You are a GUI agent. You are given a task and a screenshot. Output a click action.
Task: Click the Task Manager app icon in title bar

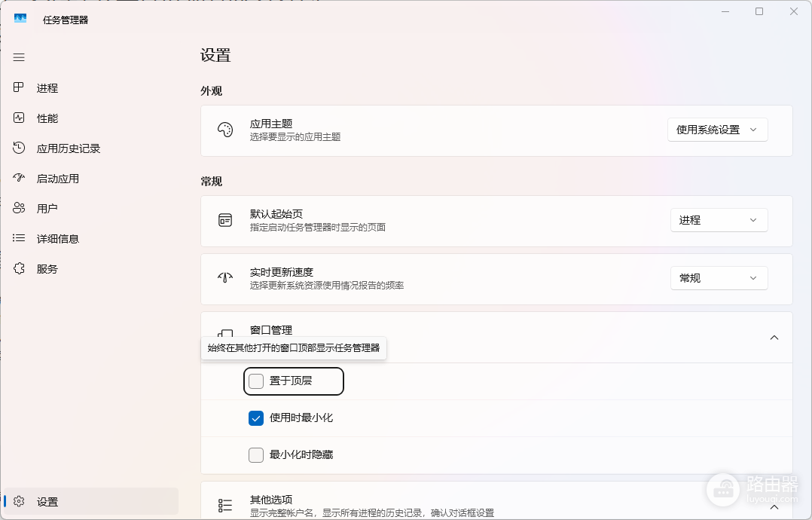20,18
